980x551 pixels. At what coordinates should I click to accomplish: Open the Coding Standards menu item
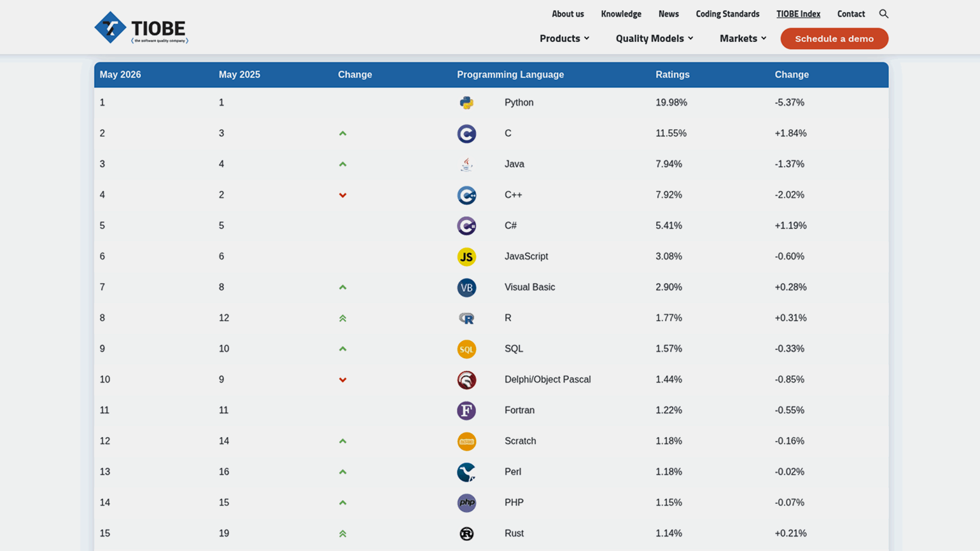pyautogui.click(x=727, y=14)
